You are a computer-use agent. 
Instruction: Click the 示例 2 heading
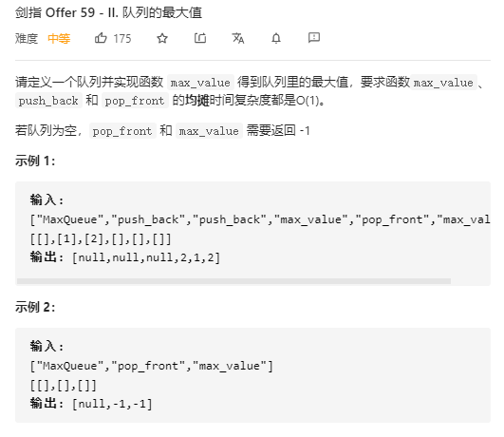[x=35, y=307]
